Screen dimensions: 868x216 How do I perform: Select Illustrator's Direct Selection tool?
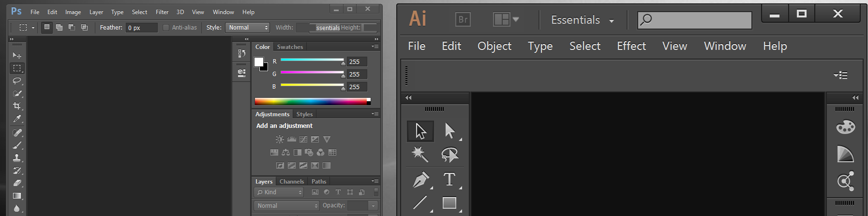pyautogui.click(x=450, y=131)
